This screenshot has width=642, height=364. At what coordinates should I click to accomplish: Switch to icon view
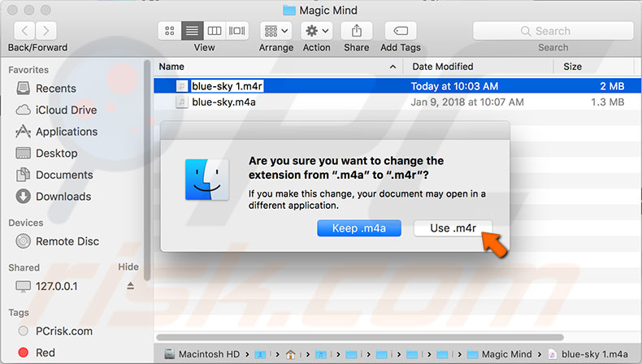click(x=171, y=31)
